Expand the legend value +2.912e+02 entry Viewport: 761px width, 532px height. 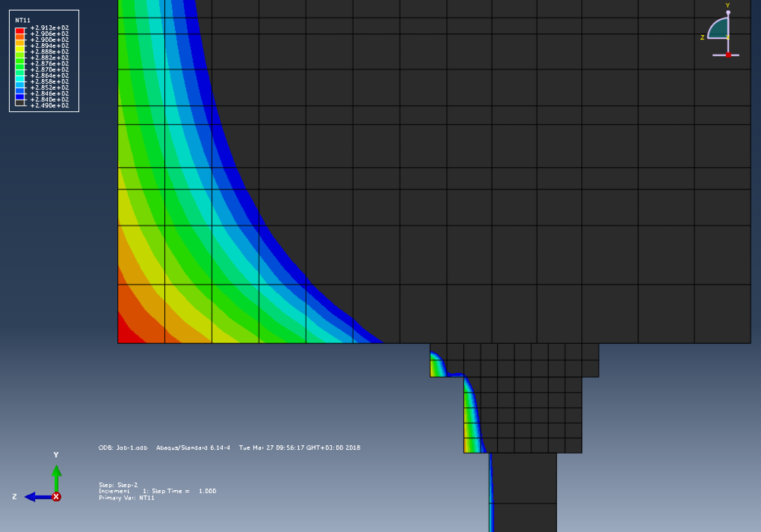click(x=49, y=27)
